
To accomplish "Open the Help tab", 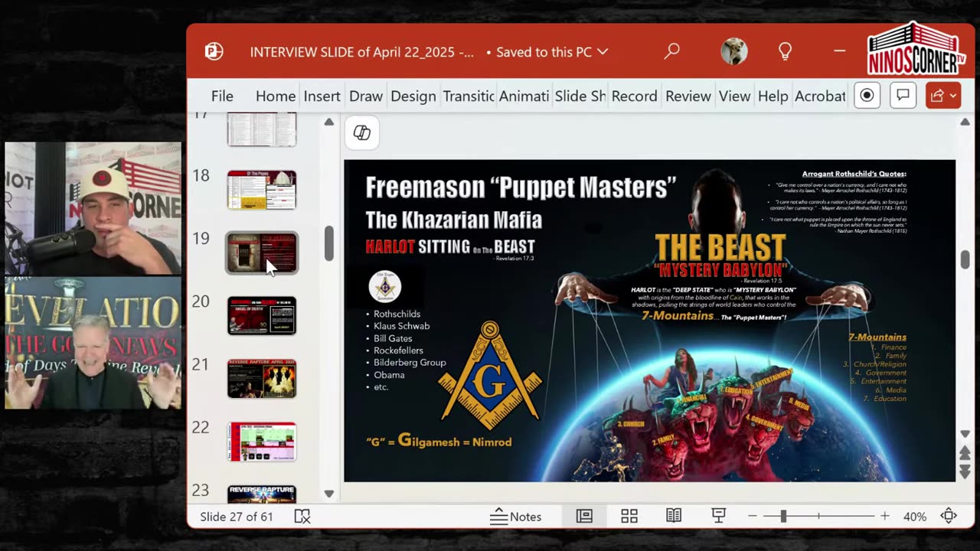I will [773, 96].
